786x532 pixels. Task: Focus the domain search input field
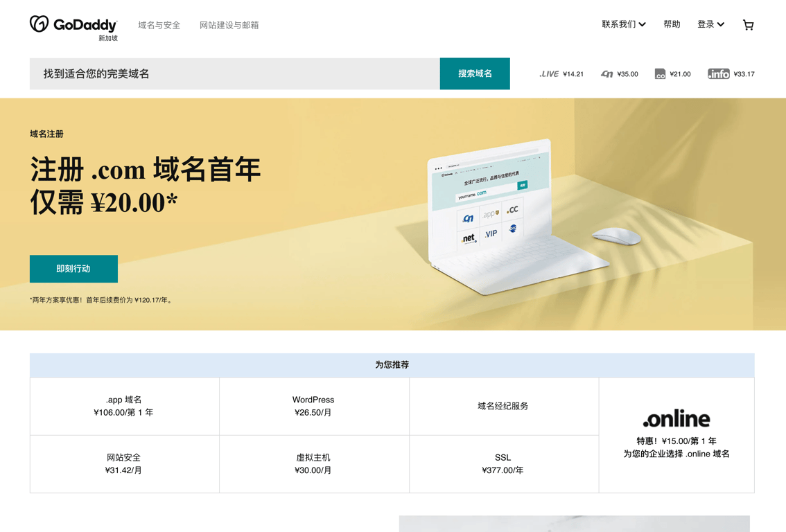(234, 73)
